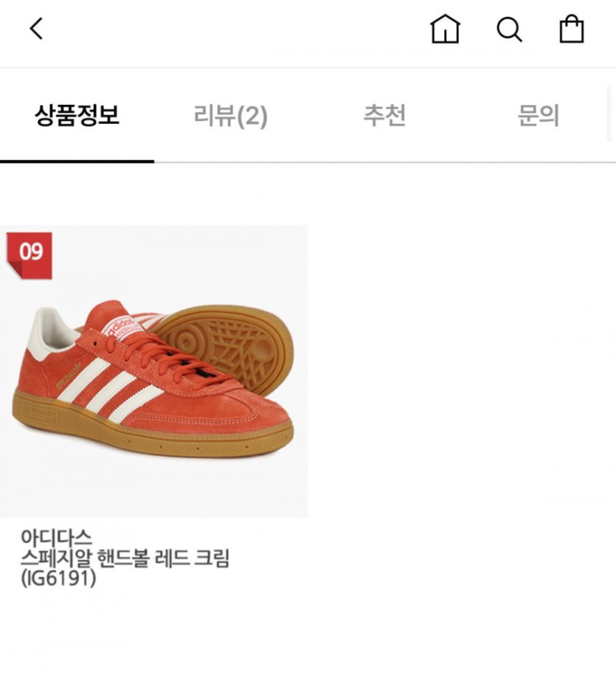Image resolution: width=616 pixels, height=675 pixels.
Task: Tap the red 09 ranking badge
Action: click(30, 256)
